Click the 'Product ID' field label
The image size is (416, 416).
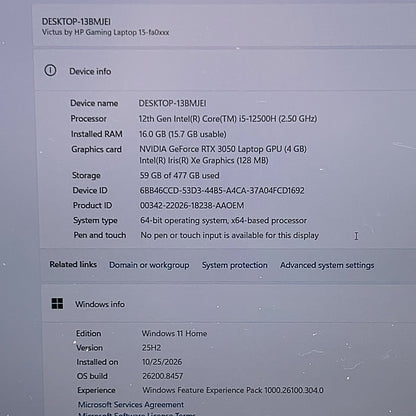click(92, 205)
